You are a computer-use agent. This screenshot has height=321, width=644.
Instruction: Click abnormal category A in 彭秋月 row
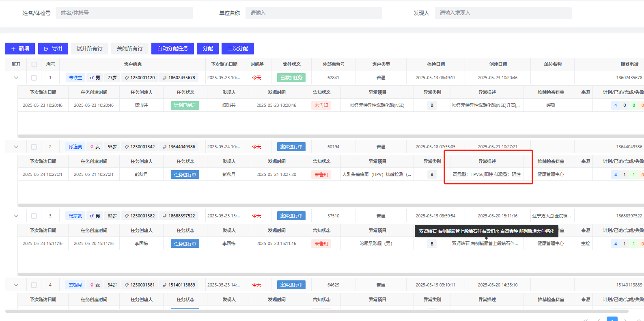[432, 174]
